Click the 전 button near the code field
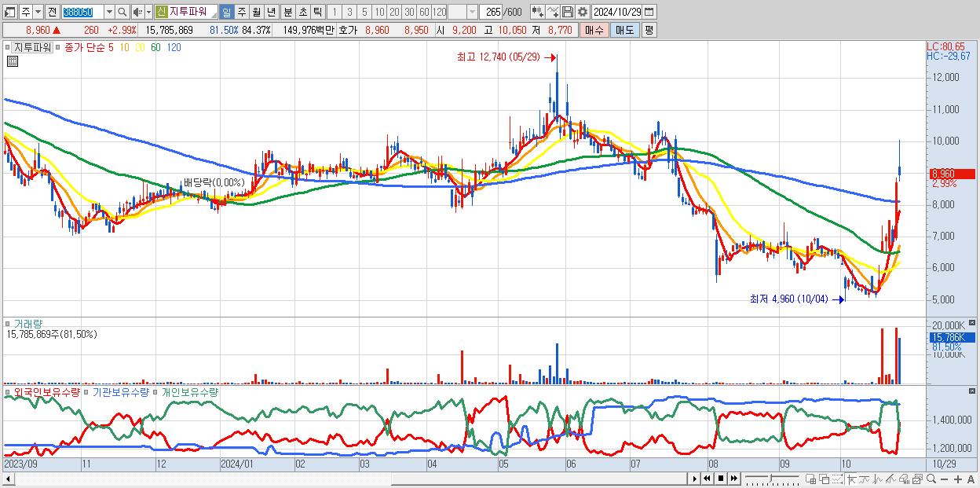Viewport: 980px width, 488px height. pos(53,12)
